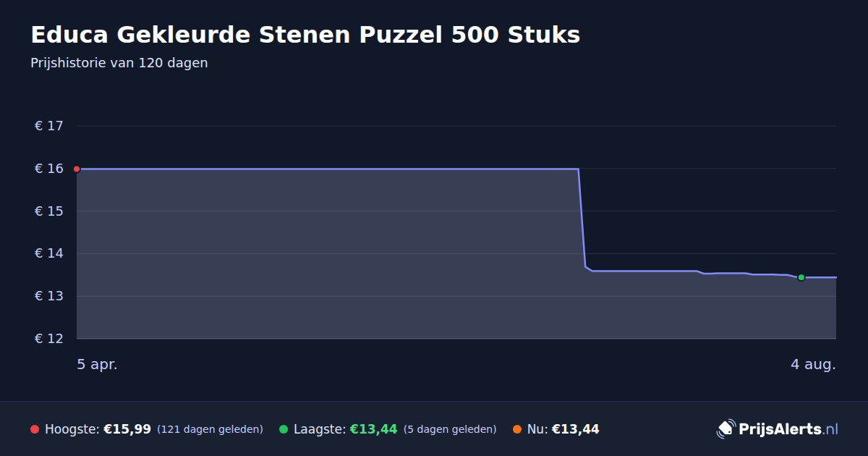Click the Prijshistorie van 120 dagen subtitle
The image size is (868, 456).
pos(119,63)
